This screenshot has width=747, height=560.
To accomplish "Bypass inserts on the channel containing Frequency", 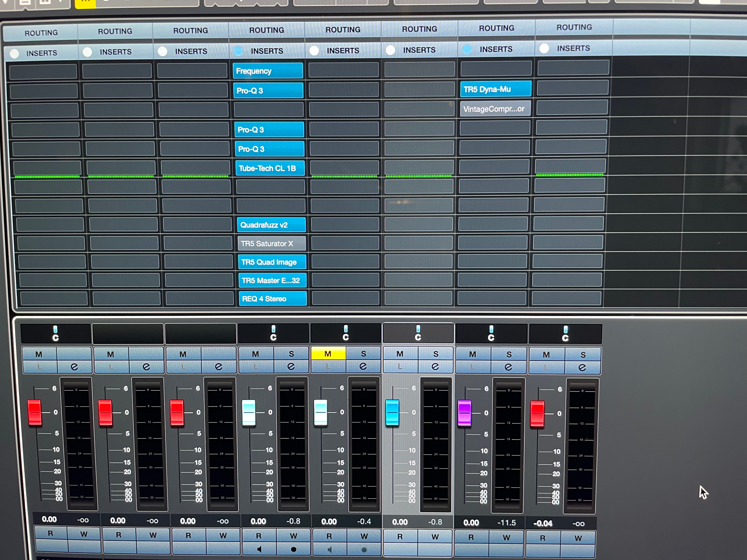I will point(238,51).
